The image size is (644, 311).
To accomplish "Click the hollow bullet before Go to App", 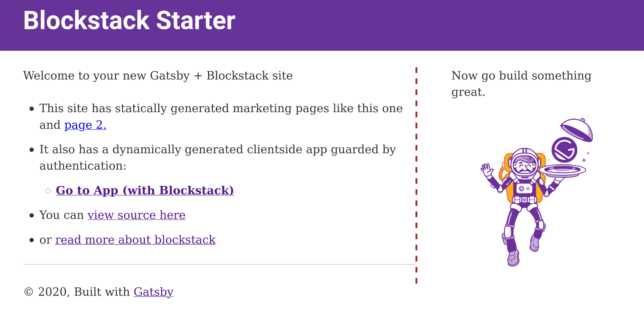I will point(48,191).
